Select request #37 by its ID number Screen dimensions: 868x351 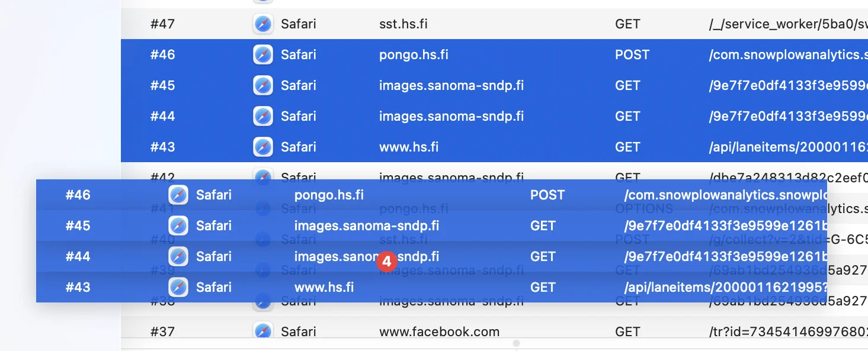point(162,331)
